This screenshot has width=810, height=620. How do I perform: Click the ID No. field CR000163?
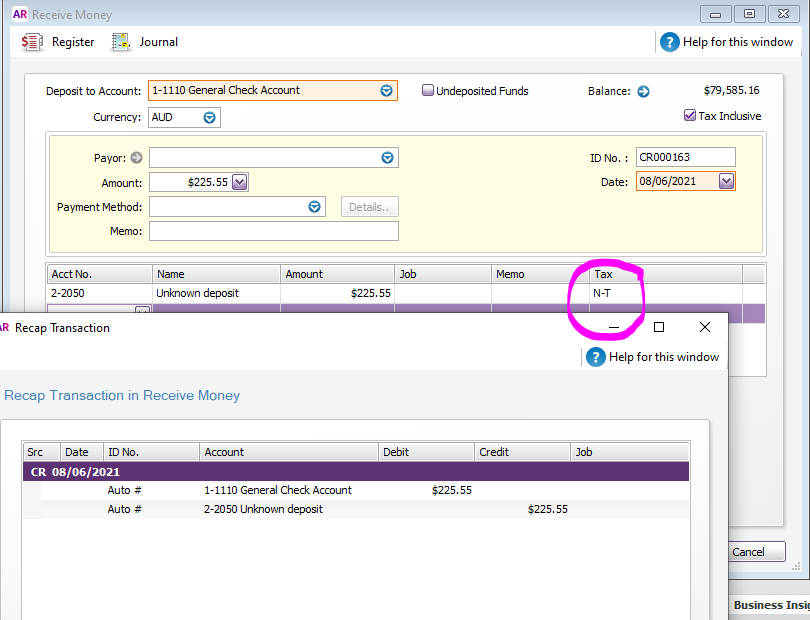click(x=685, y=157)
